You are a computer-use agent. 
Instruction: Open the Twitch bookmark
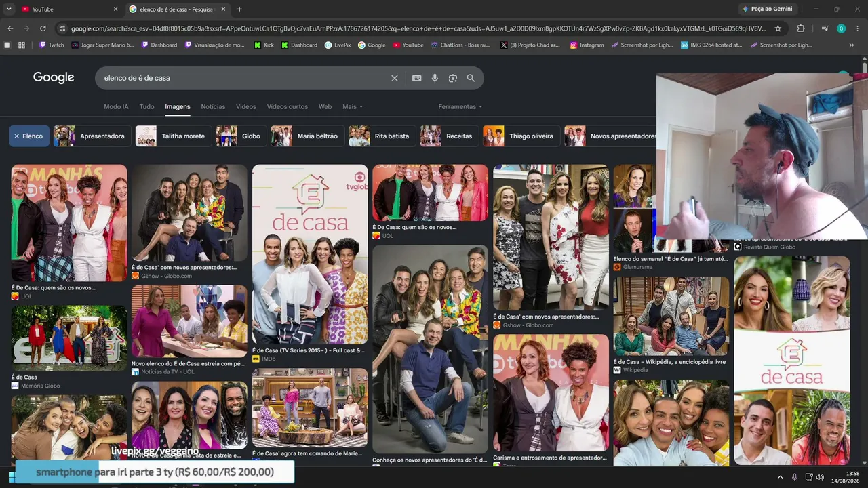click(x=52, y=45)
